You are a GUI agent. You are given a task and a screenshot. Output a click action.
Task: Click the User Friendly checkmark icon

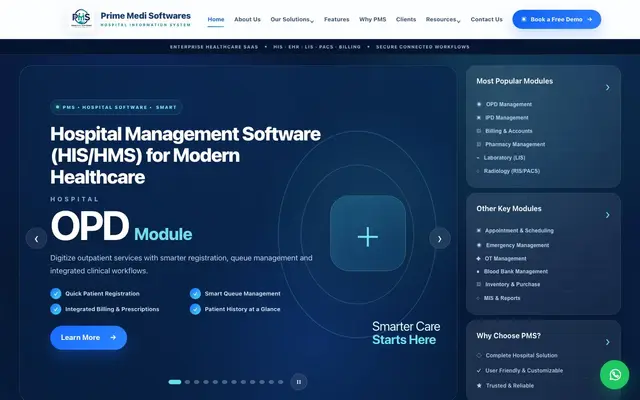pos(479,371)
